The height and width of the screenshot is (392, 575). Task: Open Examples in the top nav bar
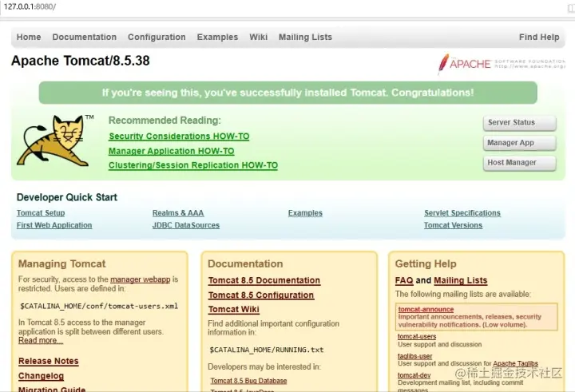[217, 37]
